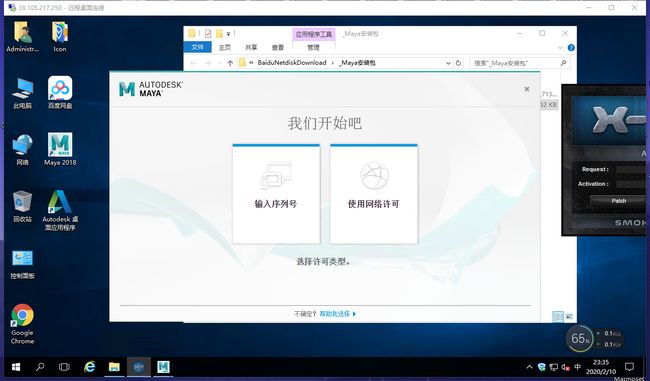
Task: Select the Maya 2018 desktop shortcut
Action: pos(60,150)
